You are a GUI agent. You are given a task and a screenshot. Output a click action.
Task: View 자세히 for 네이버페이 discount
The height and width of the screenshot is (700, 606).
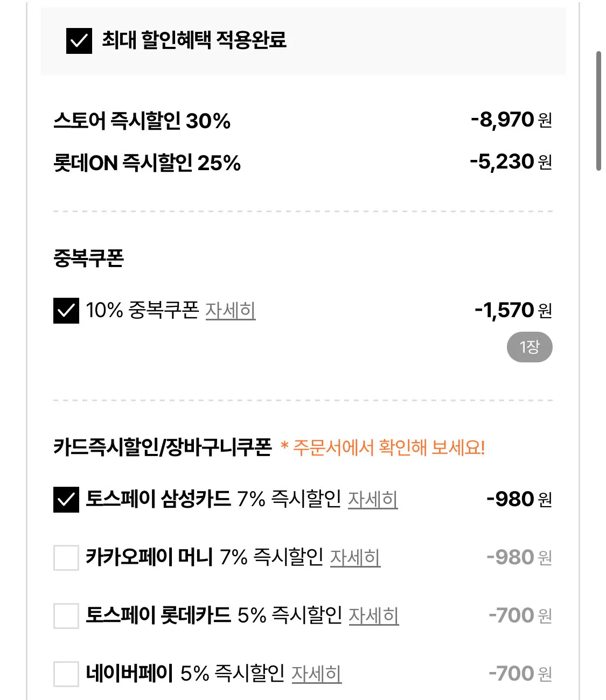click(x=318, y=674)
